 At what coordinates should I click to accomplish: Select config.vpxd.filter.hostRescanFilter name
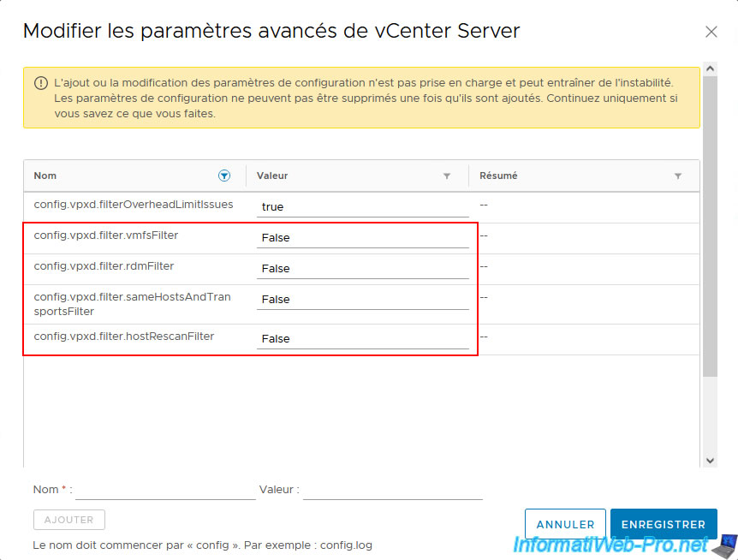124,337
